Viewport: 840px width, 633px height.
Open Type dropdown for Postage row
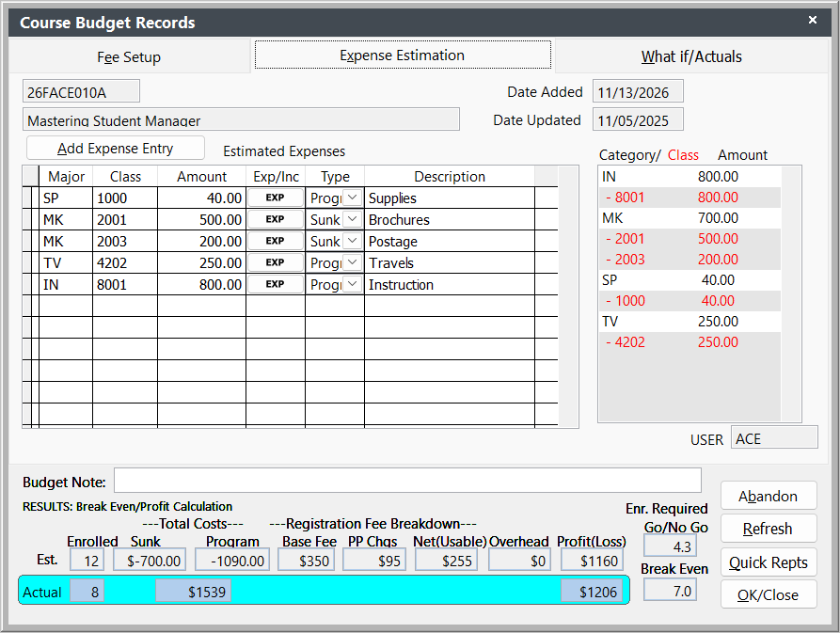(x=352, y=241)
